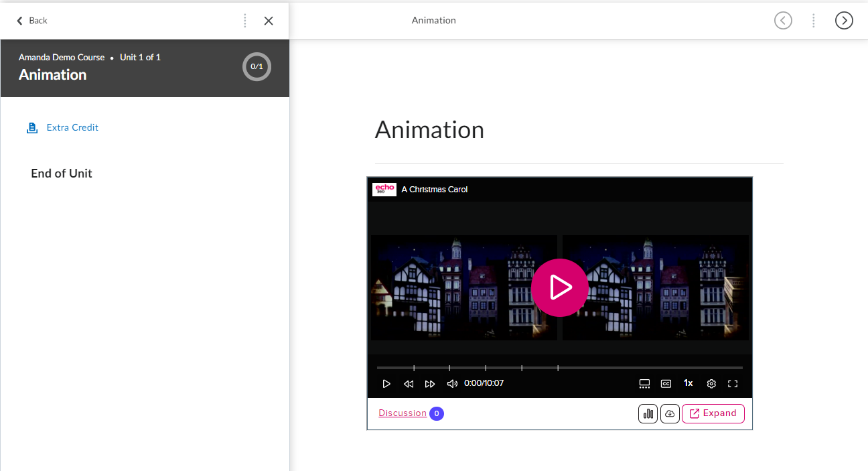Click the Extra Credit assignment icon
The image size is (868, 471).
pos(31,127)
